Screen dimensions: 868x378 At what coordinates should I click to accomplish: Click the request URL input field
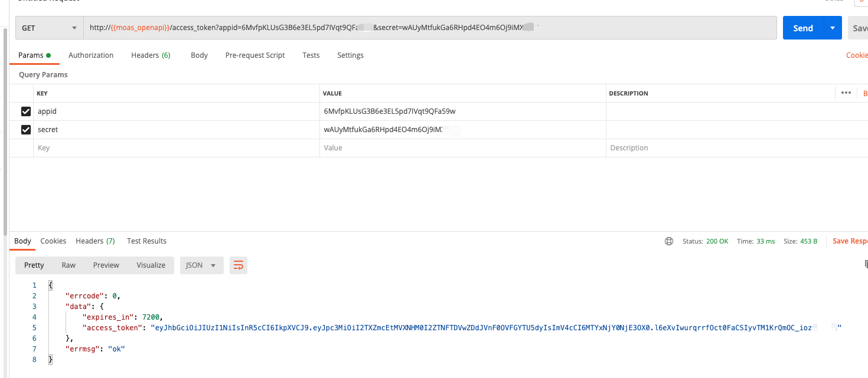click(x=590, y=28)
